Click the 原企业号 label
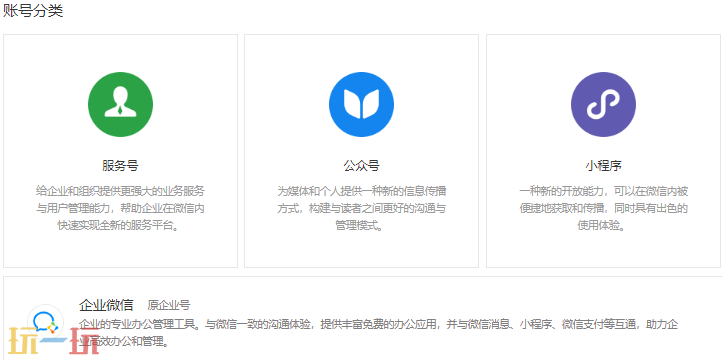 pos(169,305)
